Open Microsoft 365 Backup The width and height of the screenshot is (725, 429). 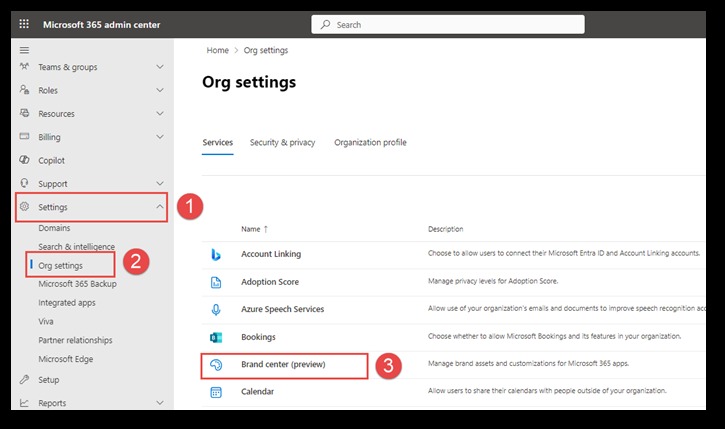77,284
